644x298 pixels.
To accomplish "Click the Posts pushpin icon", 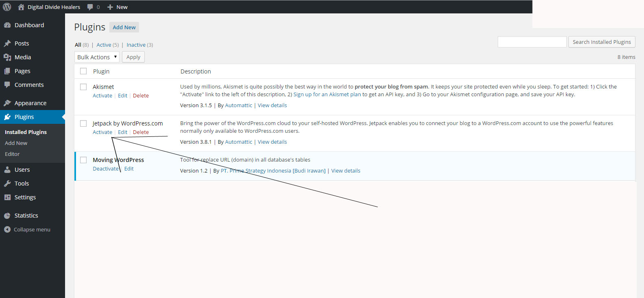I will click(x=7, y=43).
